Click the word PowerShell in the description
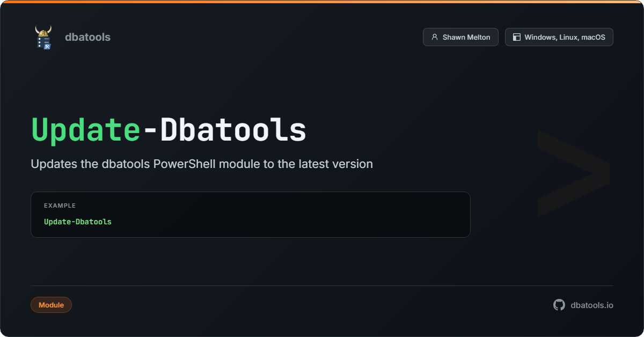 tap(185, 164)
